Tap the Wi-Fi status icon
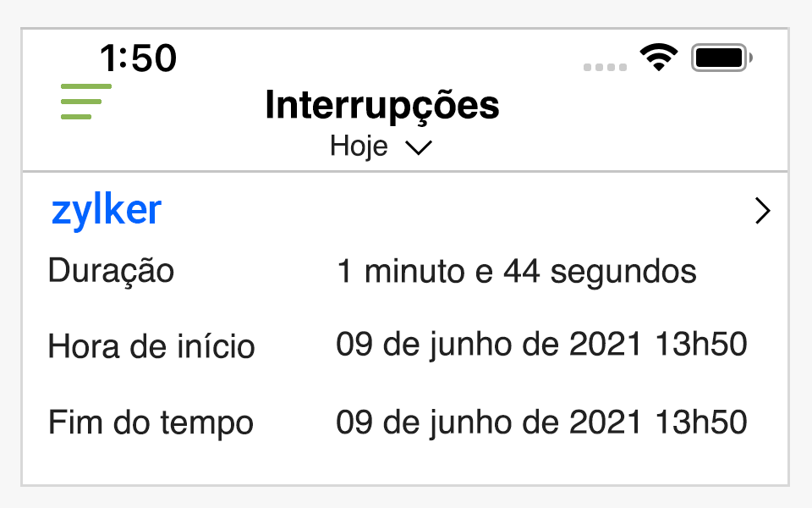The image size is (812, 508). pos(659,57)
